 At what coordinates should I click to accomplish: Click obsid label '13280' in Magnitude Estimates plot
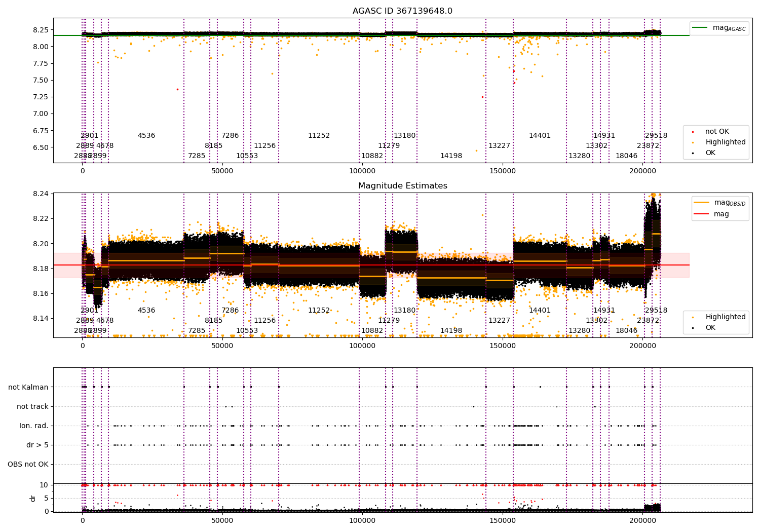click(579, 331)
